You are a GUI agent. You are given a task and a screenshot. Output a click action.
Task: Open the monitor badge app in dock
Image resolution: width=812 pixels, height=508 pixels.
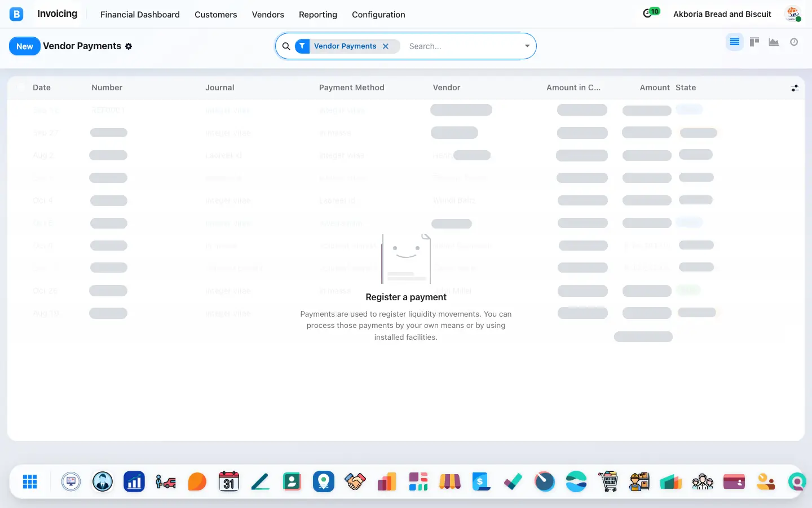point(71,481)
